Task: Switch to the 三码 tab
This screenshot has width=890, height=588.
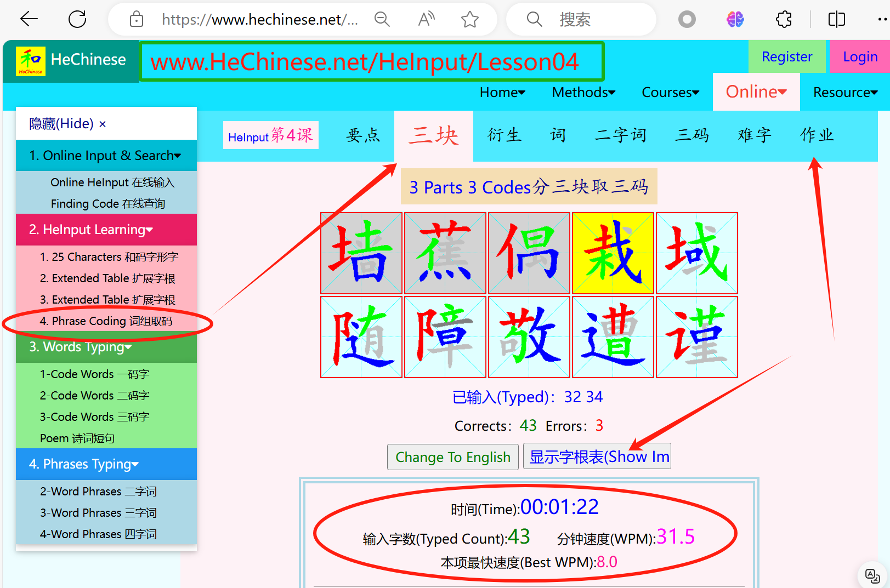Action: click(692, 135)
